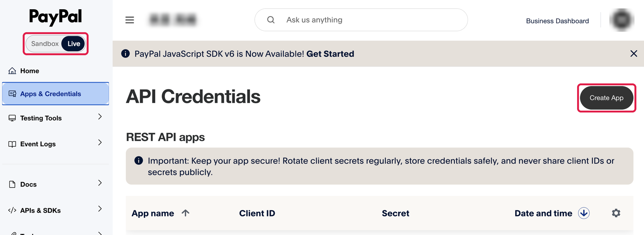
Task: Follow the Get Started link
Action: [330, 54]
